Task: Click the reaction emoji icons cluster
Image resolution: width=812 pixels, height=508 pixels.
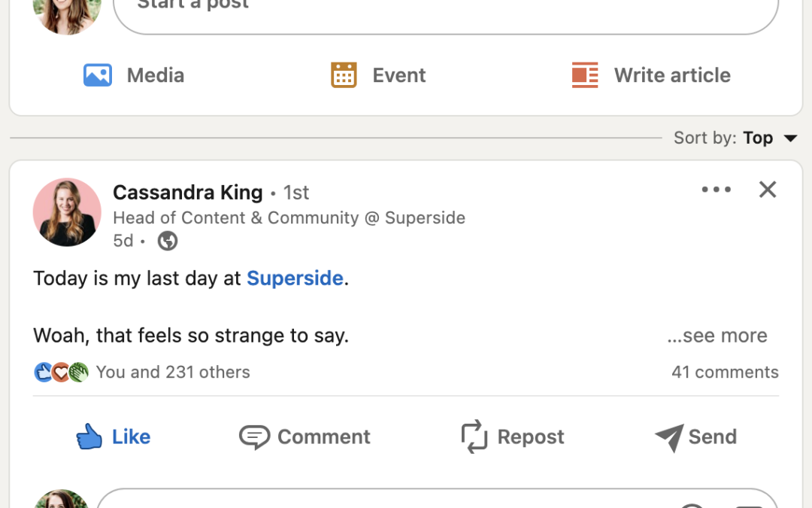Action: (61, 372)
